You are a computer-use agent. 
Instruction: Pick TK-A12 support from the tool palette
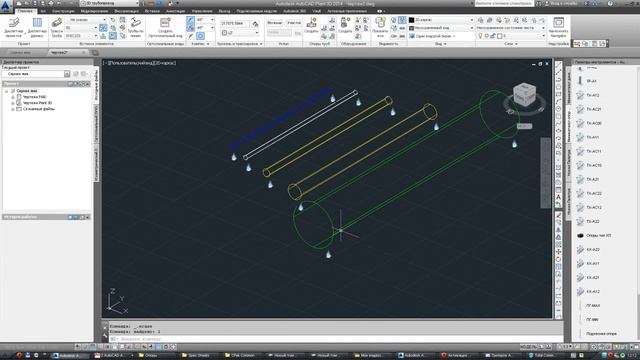pos(589,95)
